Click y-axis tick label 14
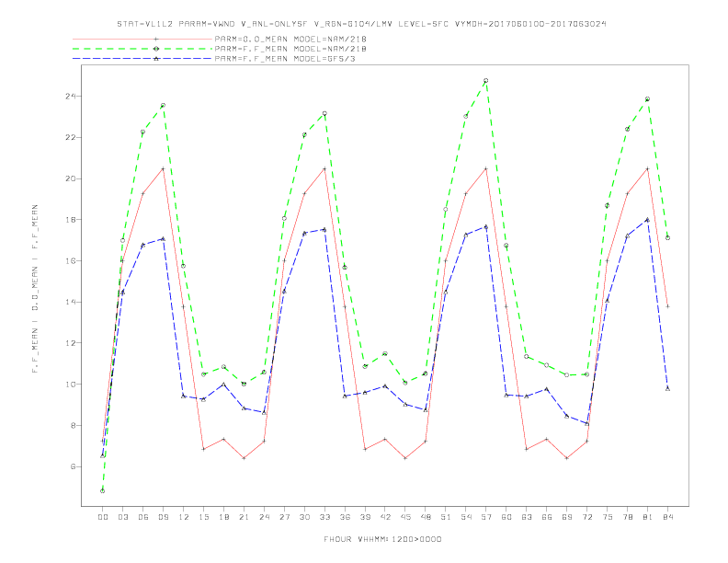 coord(71,302)
